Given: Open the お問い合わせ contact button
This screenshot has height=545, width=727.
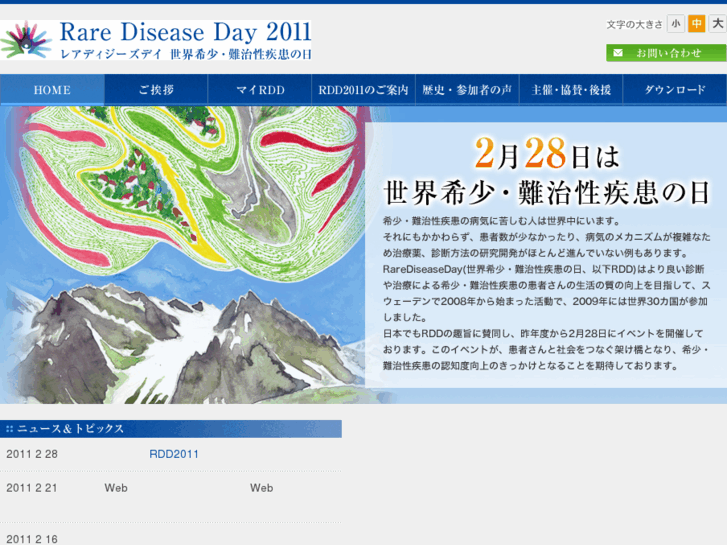Looking at the screenshot, I should click(x=666, y=53).
